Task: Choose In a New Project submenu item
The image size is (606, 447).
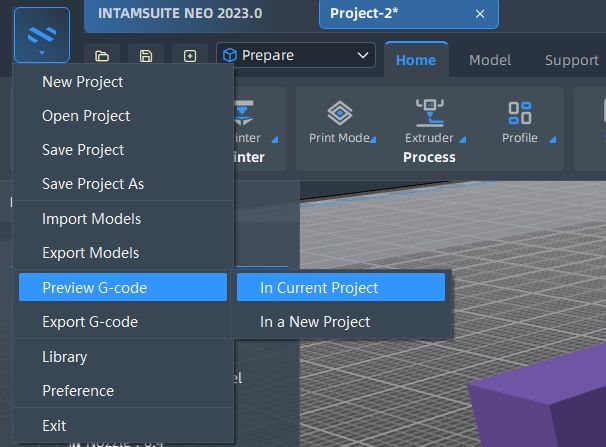Action: click(341, 322)
